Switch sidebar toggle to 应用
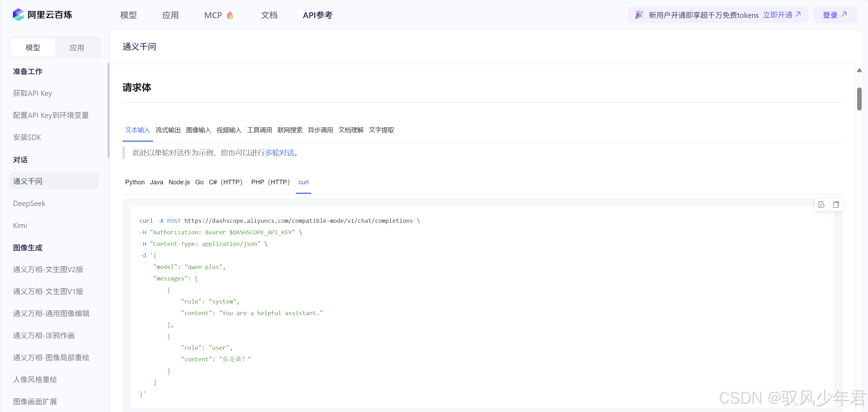 pos(77,48)
